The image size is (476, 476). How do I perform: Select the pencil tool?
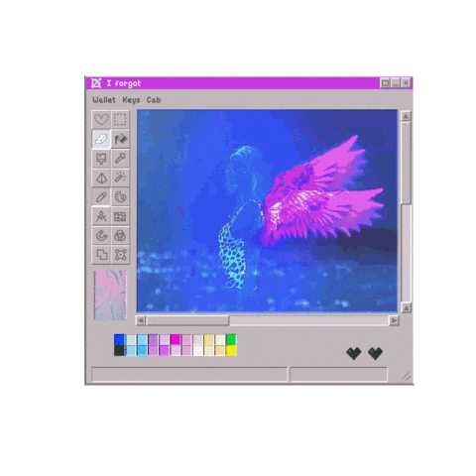[101, 197]
